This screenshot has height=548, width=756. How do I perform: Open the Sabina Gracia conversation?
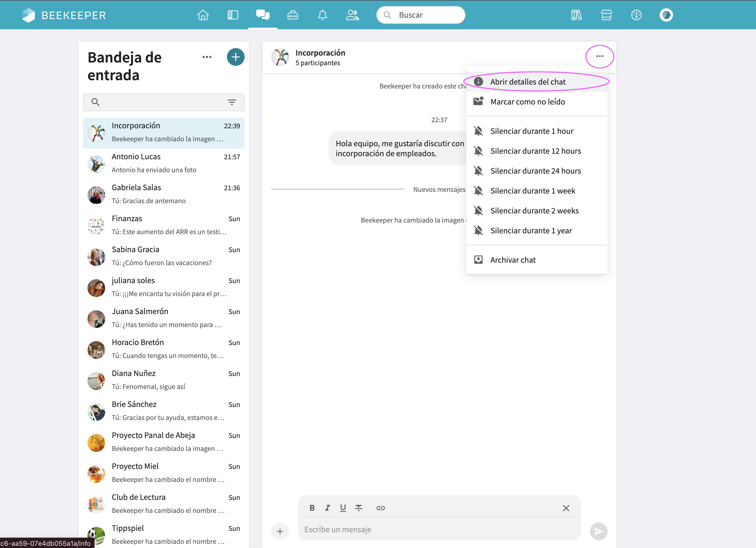click(163, 257)
